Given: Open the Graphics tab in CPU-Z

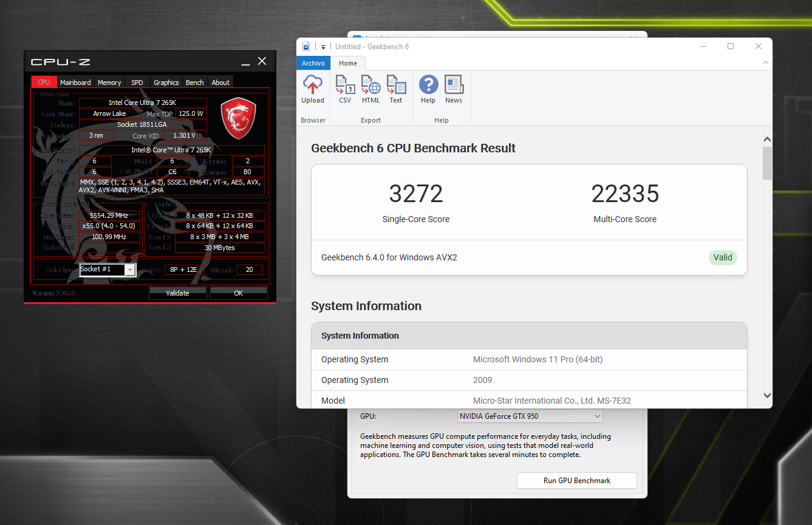Looking at the screenshot, I should (x=166, y=82).
